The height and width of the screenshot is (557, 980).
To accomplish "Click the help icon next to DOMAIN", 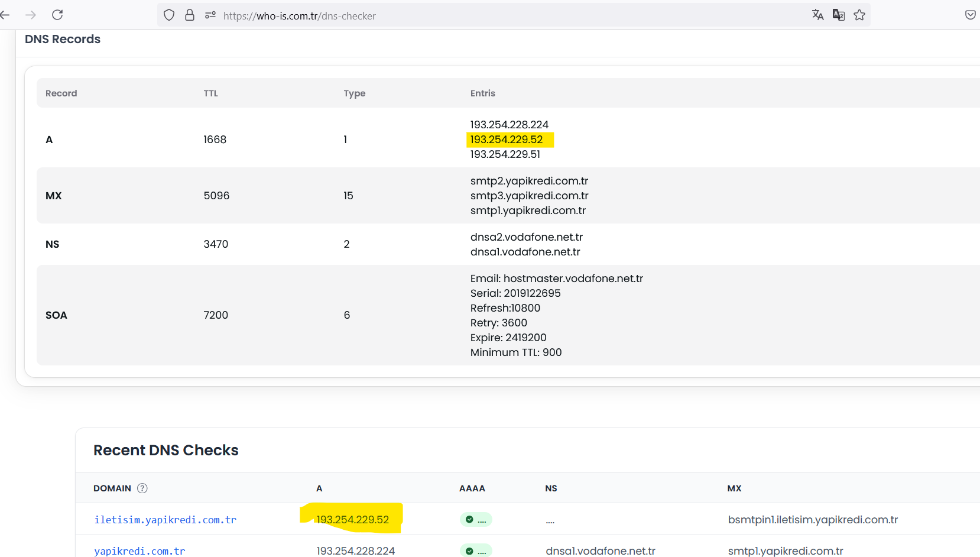I will coord(142,488).
